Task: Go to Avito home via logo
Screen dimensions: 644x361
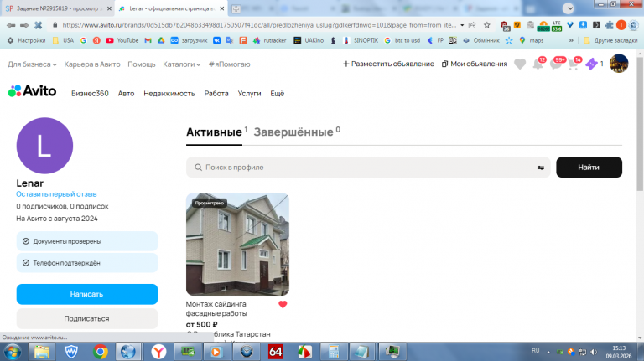Action: (32, 91)
